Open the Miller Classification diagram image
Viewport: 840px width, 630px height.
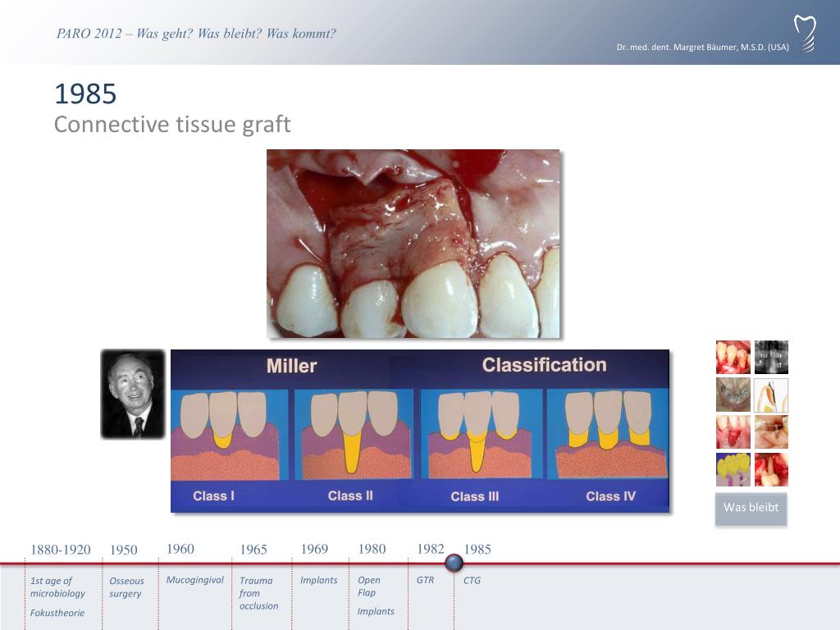[x=420, y=431]
